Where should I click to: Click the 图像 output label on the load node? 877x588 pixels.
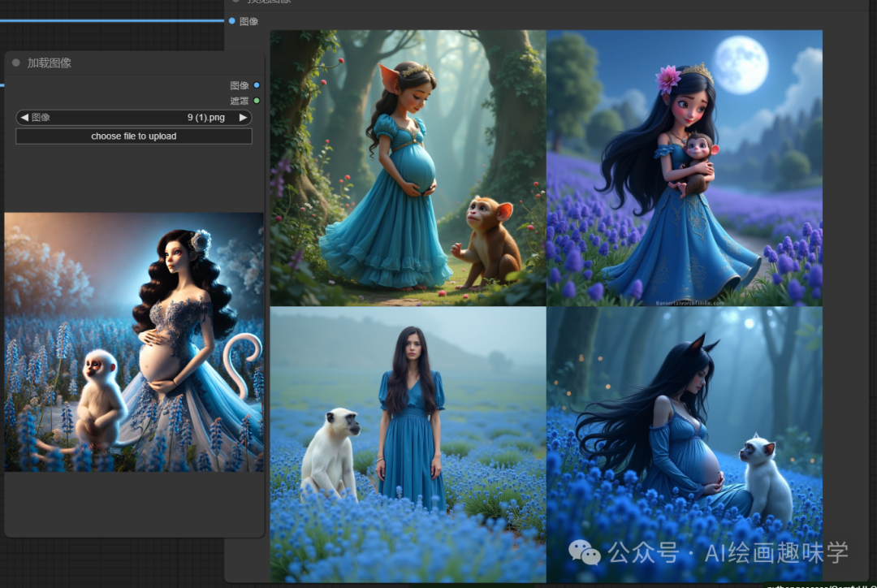click(240, 85)
